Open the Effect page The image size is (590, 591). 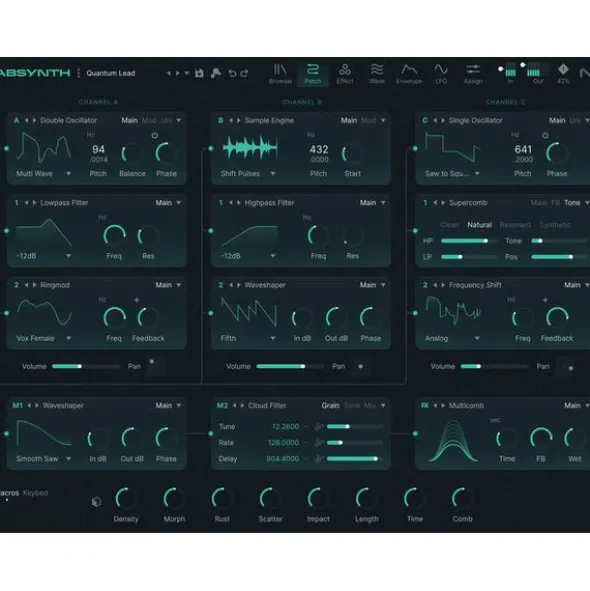[x=345, y=73]
